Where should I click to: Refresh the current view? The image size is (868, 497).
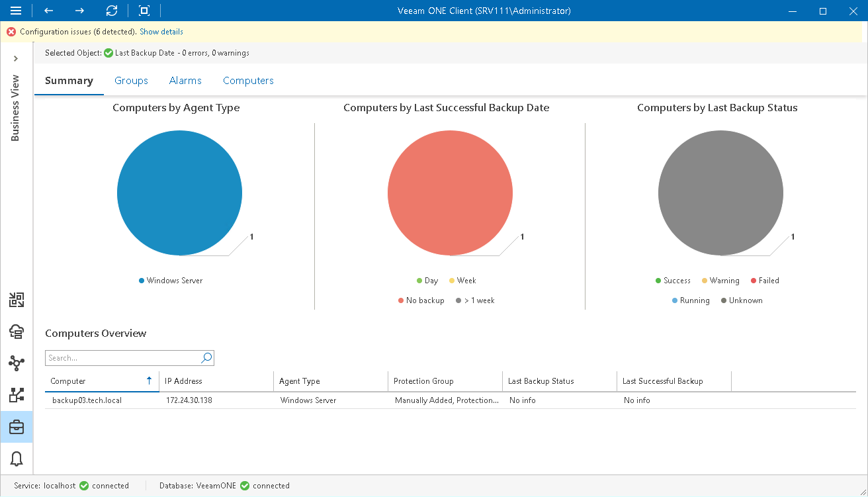coord(112,11)
